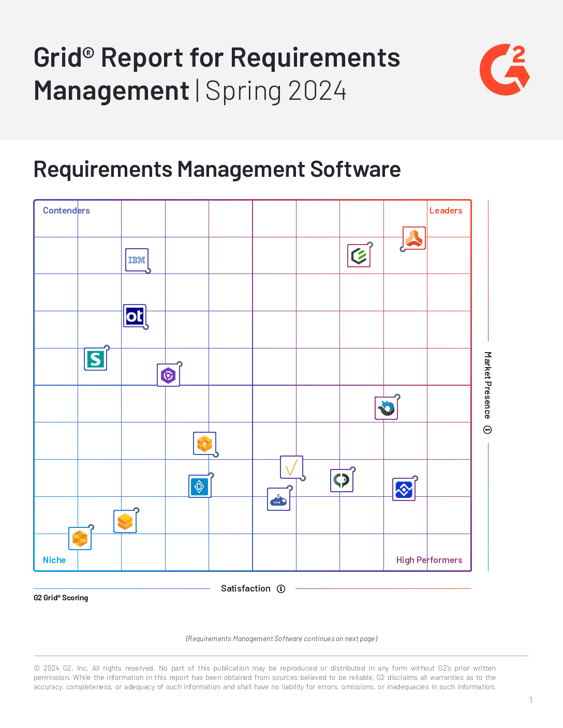
Task: Select the orange checkmark product logo
Action: click(x=291, y=467)
